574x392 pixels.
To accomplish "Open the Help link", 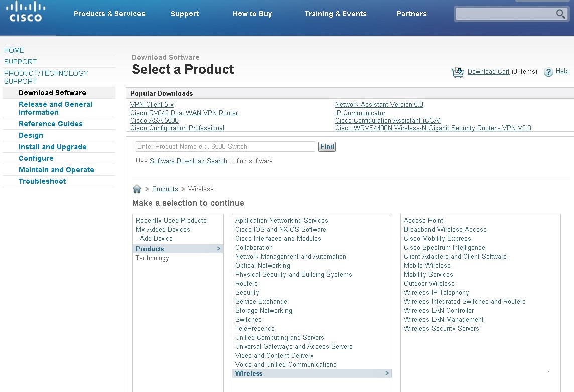I will click(562, 71).
